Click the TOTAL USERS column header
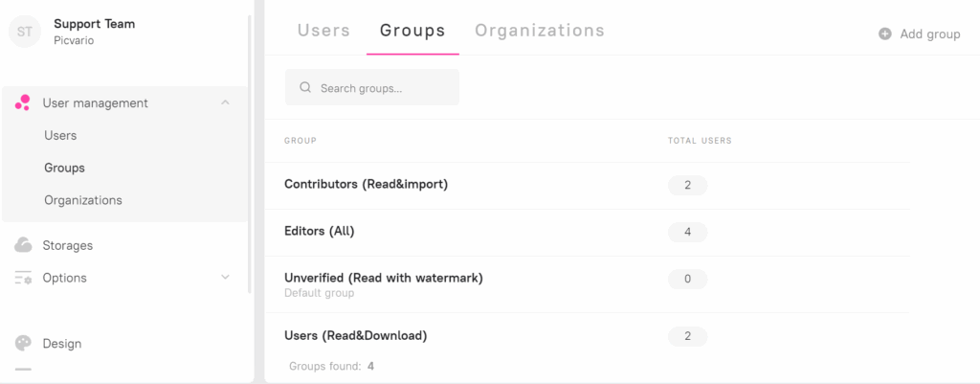 (x=700, y=141)
